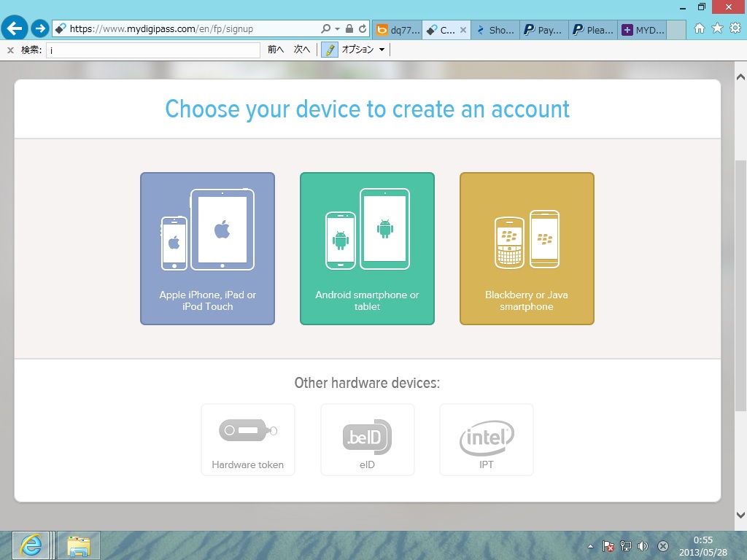Switch to the Sho... tab

[495, 30]
